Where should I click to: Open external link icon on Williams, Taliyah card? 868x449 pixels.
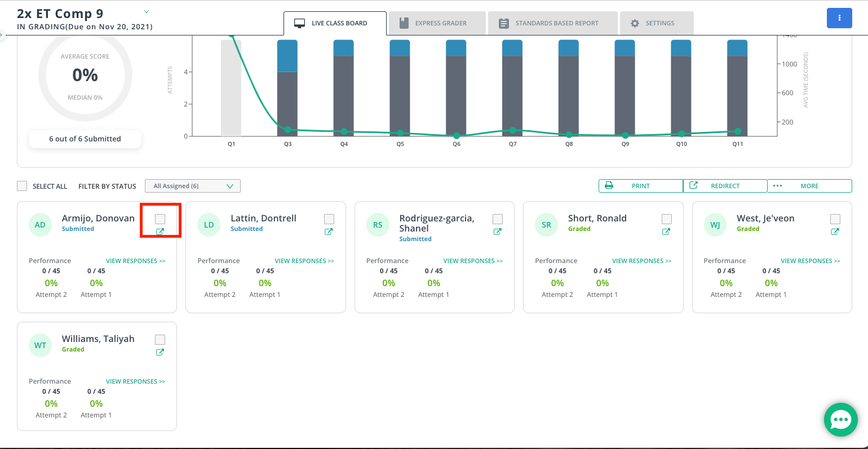[160, 352]
